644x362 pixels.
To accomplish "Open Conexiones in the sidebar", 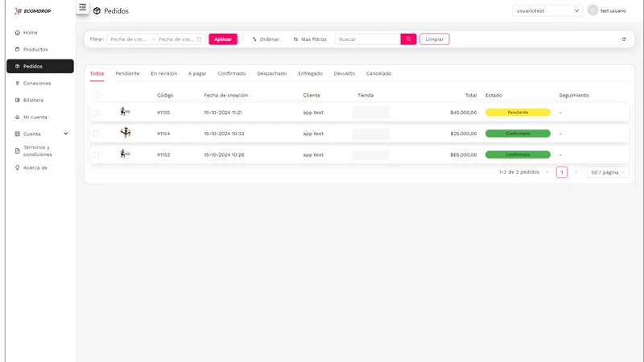I will tap(39, 84).
